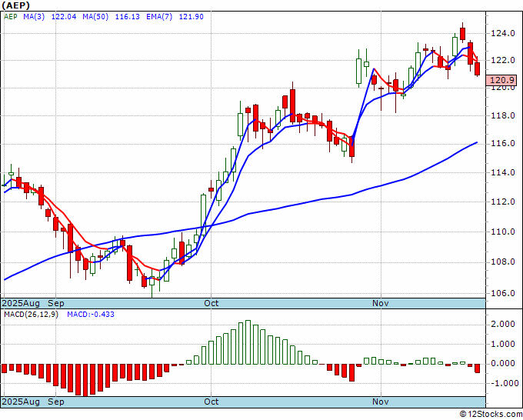Click the 116.0 price axis label
Image resolution: width=523 pixels, height=420 pixels.
click(503, 143)
